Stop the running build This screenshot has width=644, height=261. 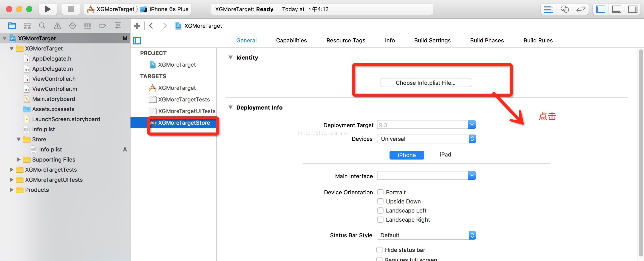click(71, 9)
